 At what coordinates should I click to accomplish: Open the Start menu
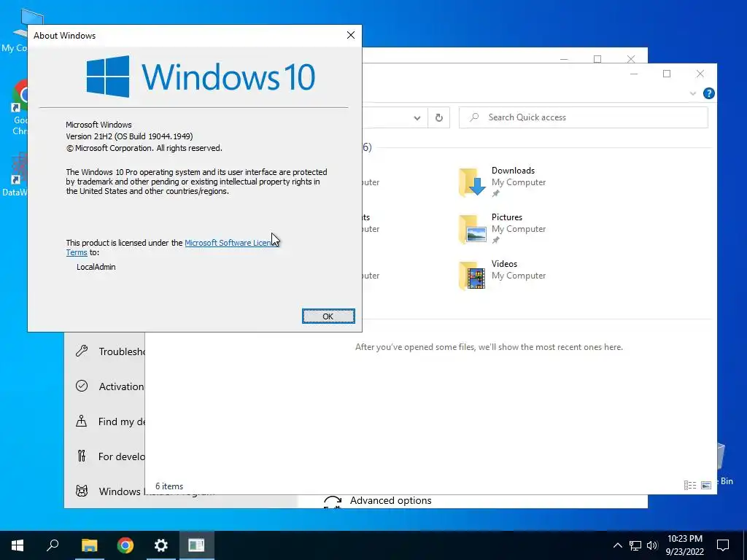tap(18, 545)
